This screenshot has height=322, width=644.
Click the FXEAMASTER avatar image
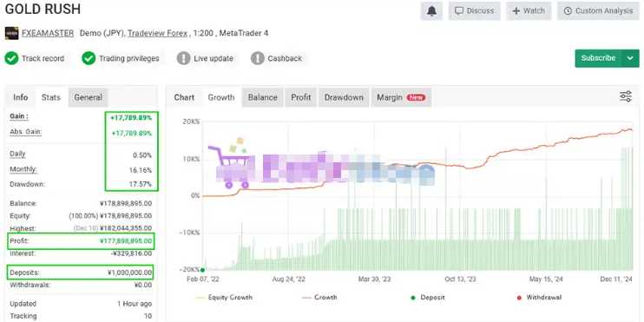tap(11, 33)
